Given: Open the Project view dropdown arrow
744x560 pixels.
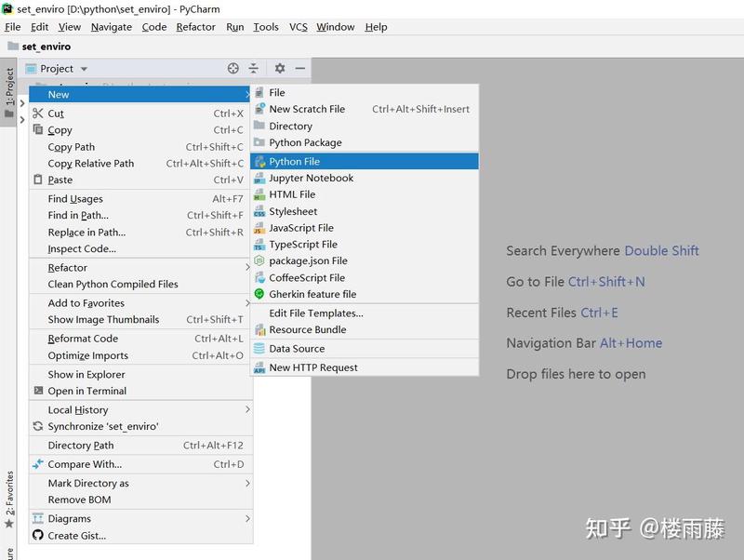Looking at the screenshot, I should coord(84,69).
